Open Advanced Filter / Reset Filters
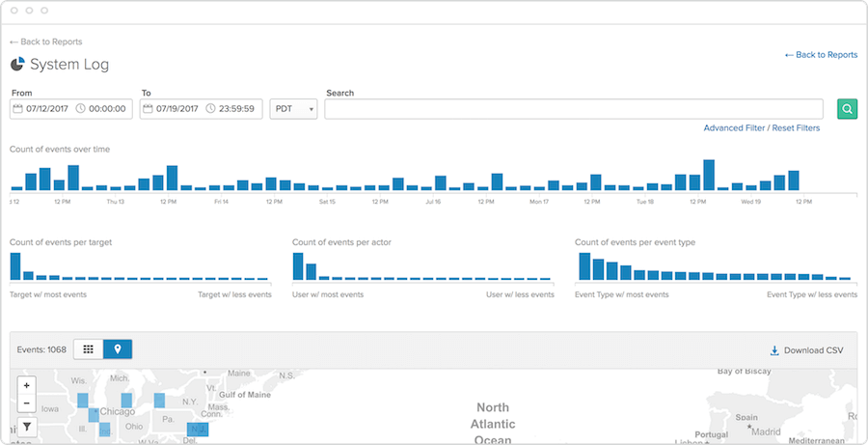 pyautogui.click(x=761, y=127)
